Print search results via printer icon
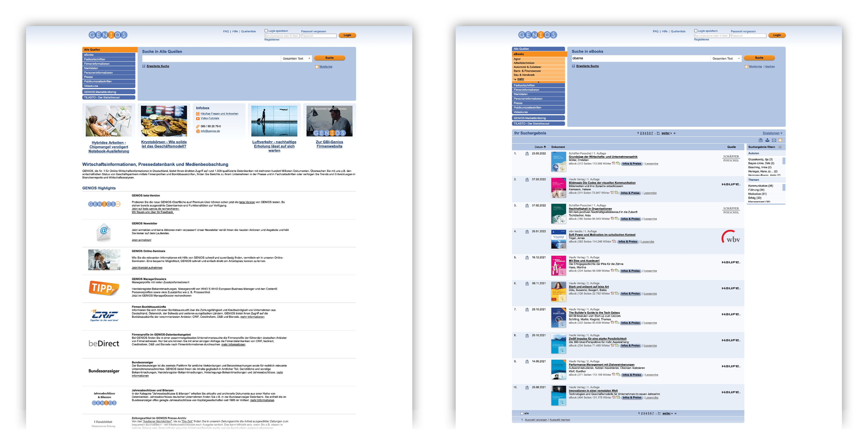This screenshot has height=434, width=868. tap(760, 140)
